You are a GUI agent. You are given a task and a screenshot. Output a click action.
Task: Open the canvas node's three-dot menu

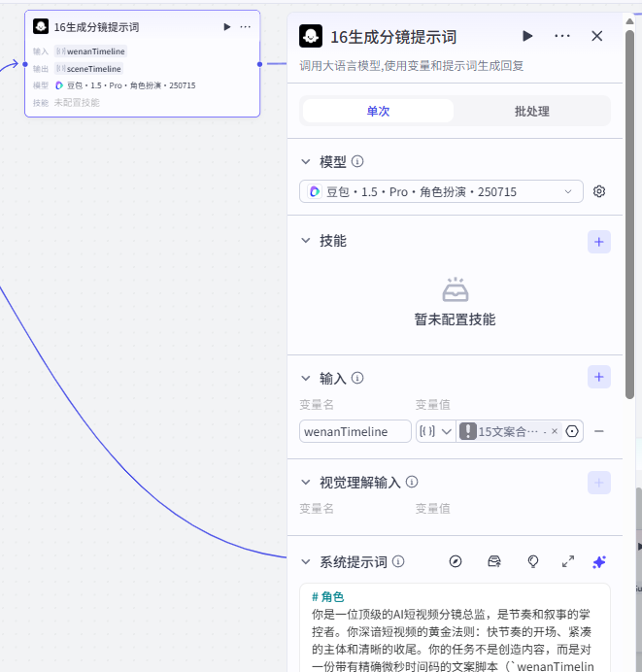click(245, 27)
